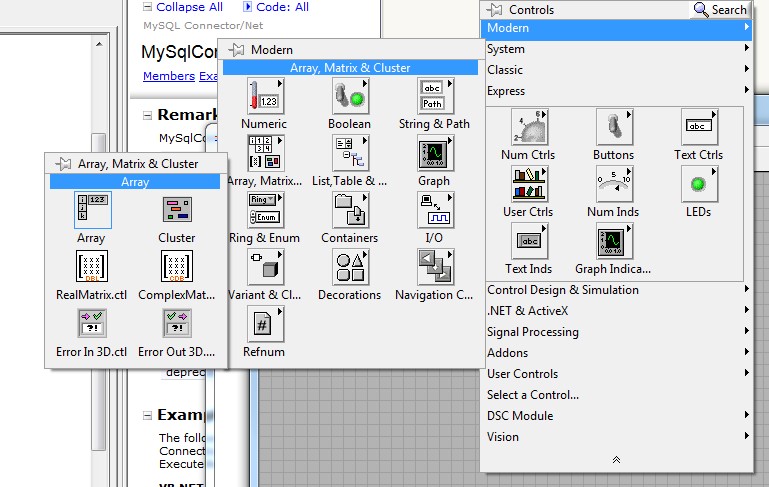Open the DSC Module category
Image resolution: width=769 pixels, height=487 pixels.
click(616, 416)
